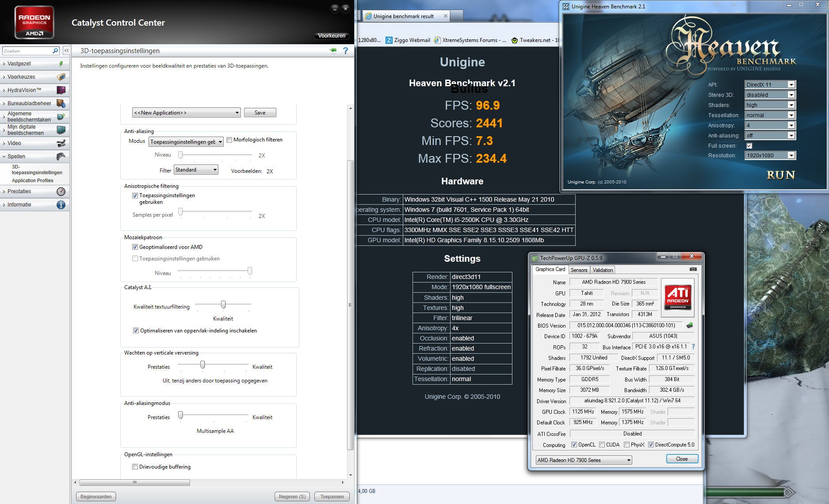Click the Algemene beeldschermtaken monitor icon
829x504 pixels.
(x=61, y=117)
